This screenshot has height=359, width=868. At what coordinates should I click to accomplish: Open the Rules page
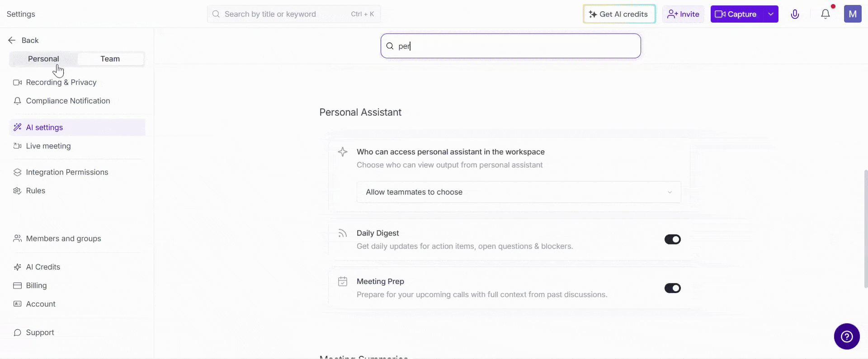[77, 191]
